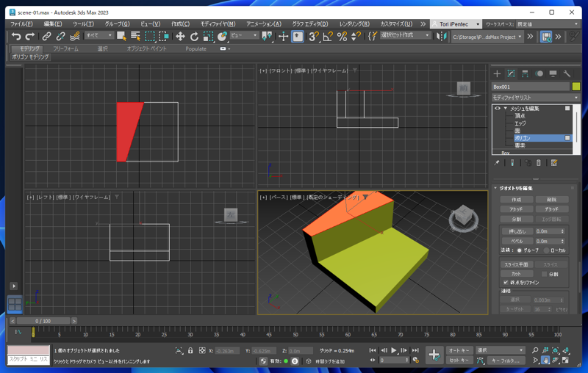Click Configure Modifier Sets icon
This screenshot has width=588, height=373.
[554, 163]
